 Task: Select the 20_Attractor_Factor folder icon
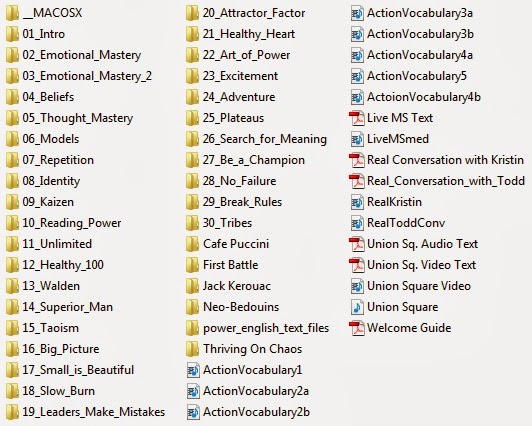(x=193, y=13)
